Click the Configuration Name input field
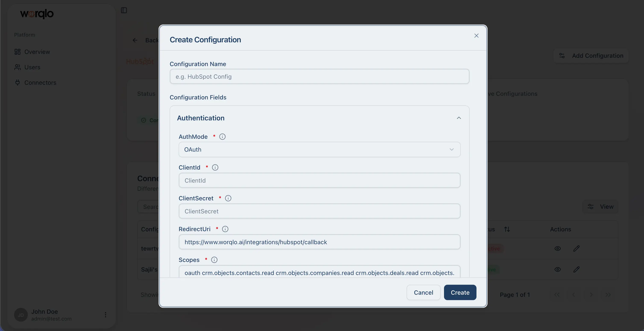This screenshot has width=644, height=331. coord(319,77)
